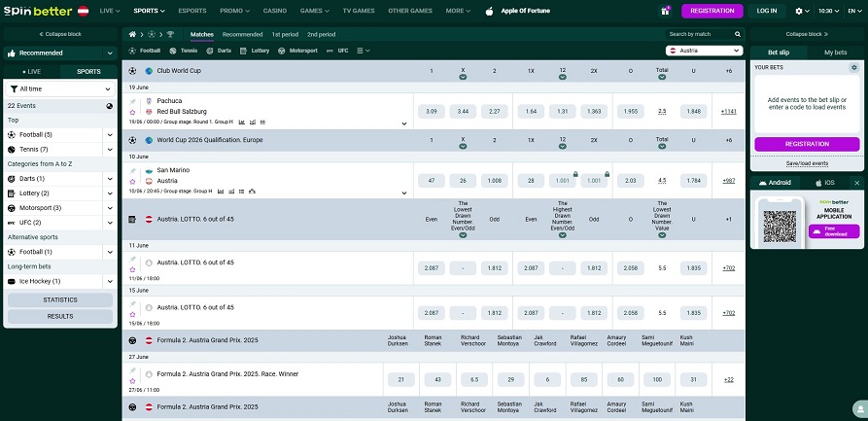Viewport: 868px width, 421px height.
Task: Pin the San Marino vs Austria match
Action: coord(132,170)
